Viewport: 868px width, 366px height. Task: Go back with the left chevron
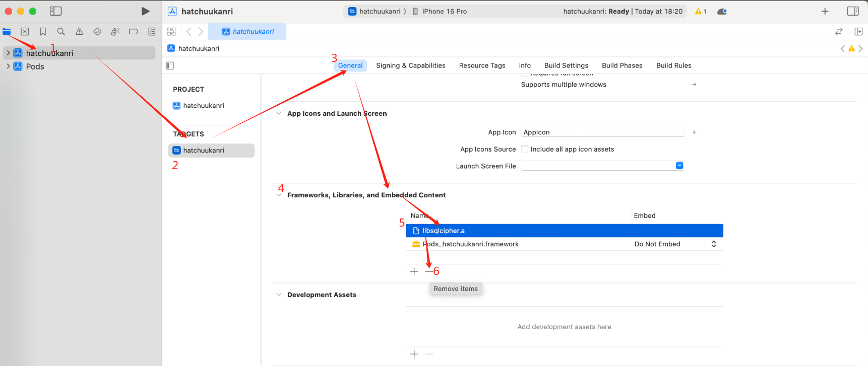pos(189,32)
